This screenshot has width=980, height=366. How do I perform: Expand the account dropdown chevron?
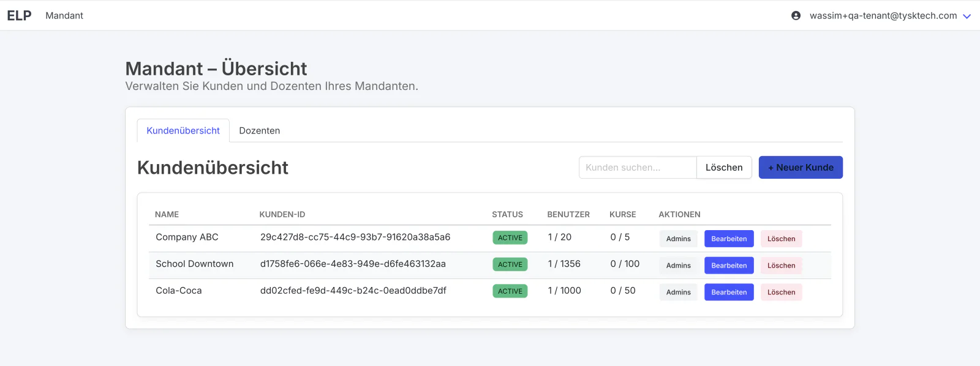[967, 17]
